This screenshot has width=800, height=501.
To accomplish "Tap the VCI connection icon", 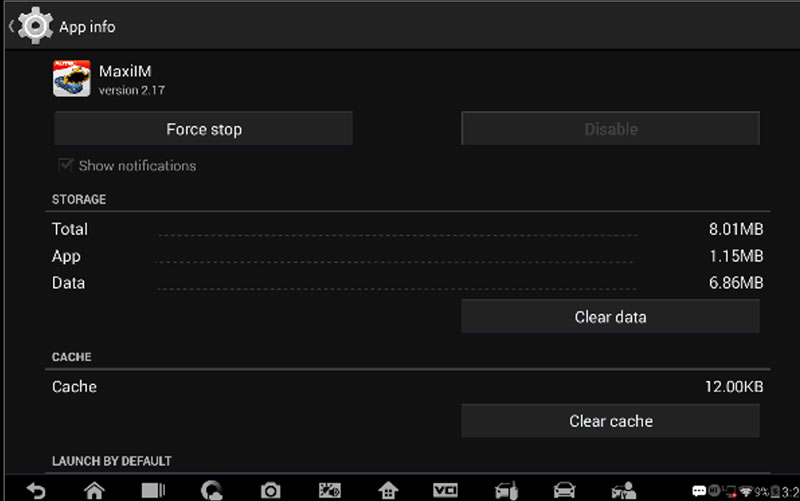I will [445, 490].
